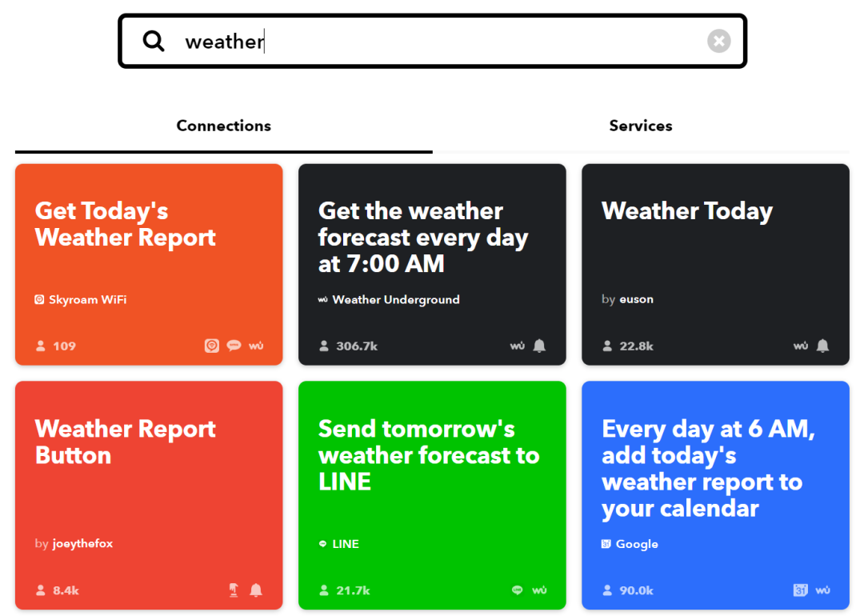The height and width of the screenshot is (616, 864).
Task: Clear the search field with X button
Action: click(x=718, y=41)
